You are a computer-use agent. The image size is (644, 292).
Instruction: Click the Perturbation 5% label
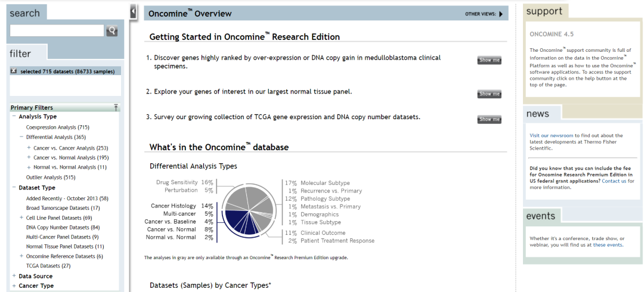click(189, 190)
